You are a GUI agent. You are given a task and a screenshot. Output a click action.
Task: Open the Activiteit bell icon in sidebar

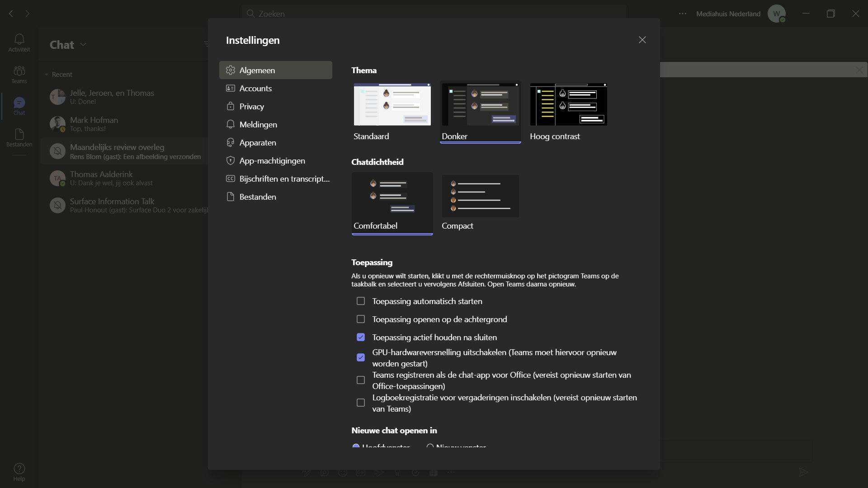pos(19,42)
